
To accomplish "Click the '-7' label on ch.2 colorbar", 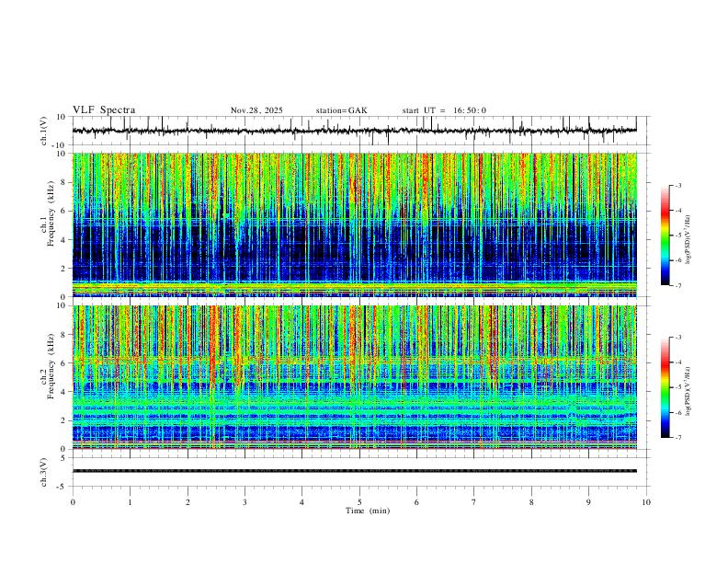I will point(677,437).
